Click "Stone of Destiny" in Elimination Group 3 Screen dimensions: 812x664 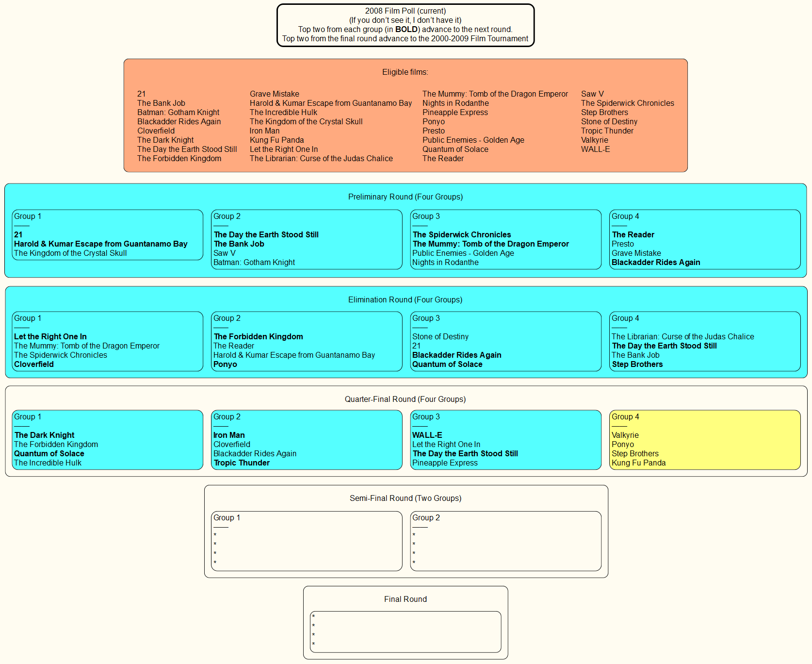pos(440,337)
